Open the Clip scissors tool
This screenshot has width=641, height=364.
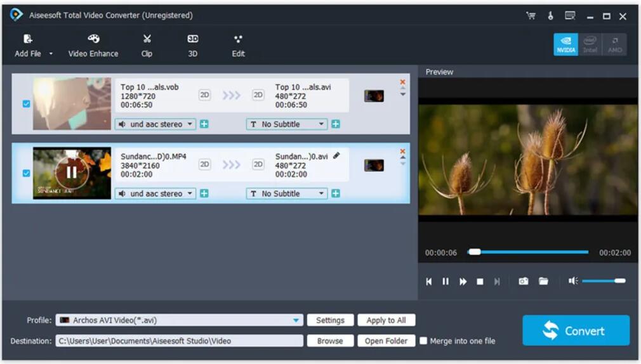coord(147,46)
